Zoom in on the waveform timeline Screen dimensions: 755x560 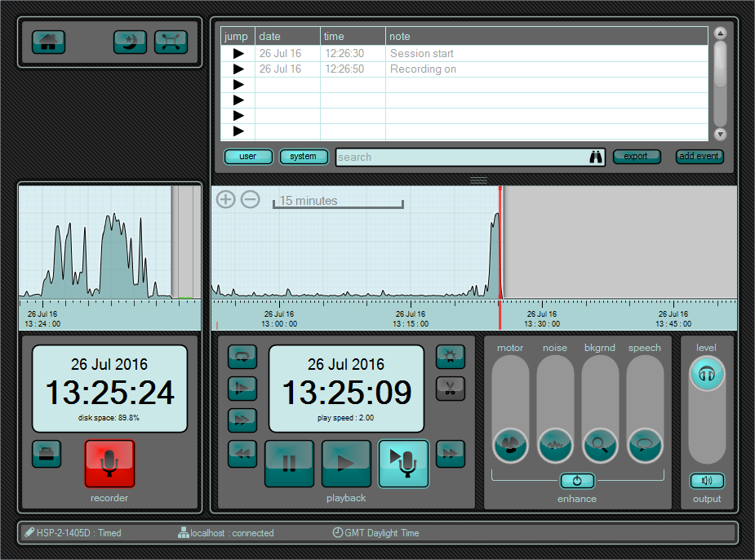coord(225,199)
